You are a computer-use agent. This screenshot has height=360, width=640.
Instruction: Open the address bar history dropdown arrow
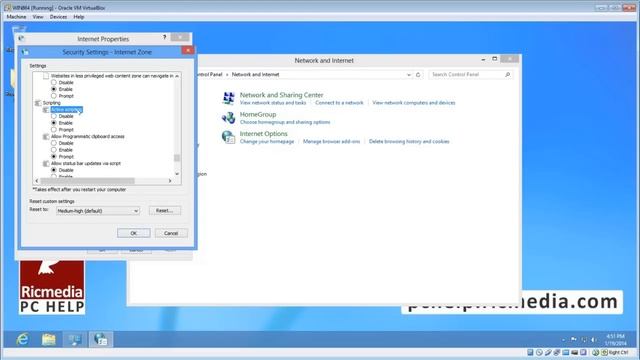coord(409,75)
